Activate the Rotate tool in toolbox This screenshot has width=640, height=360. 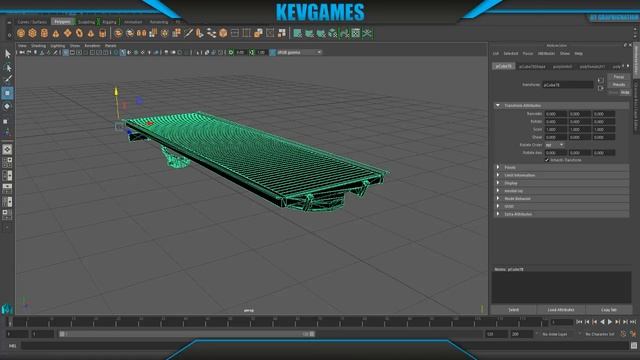coord(7,107)
